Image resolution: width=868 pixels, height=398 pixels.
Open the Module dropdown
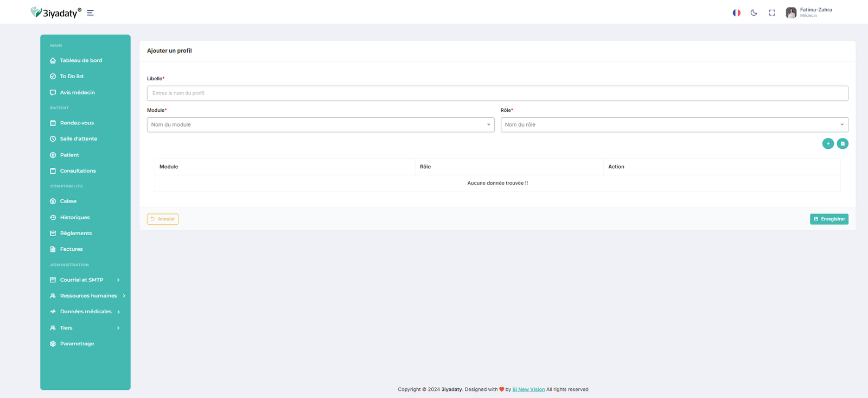click(320, 125)
